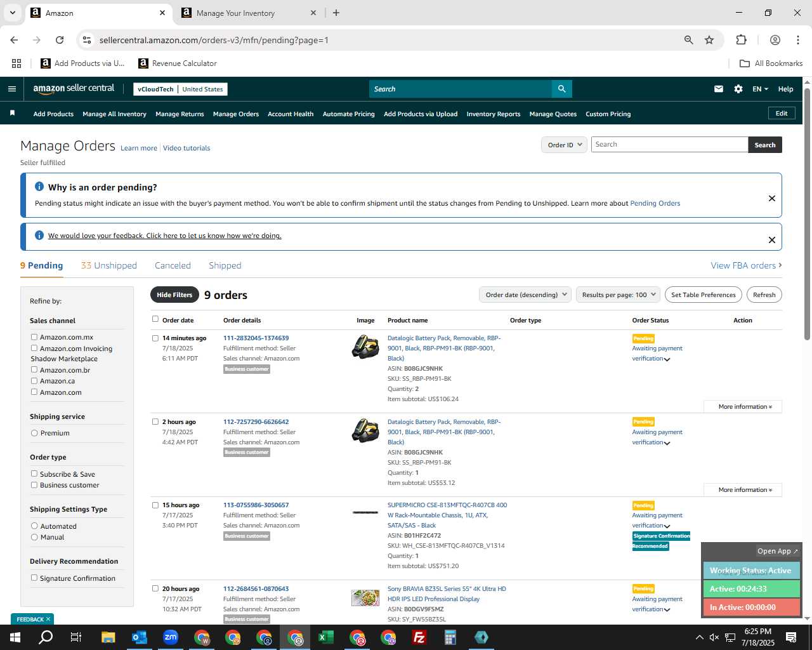Screen dimensions: 812x650
Task: Select Manual shipping settings type
Action: [x=34, y=537]
